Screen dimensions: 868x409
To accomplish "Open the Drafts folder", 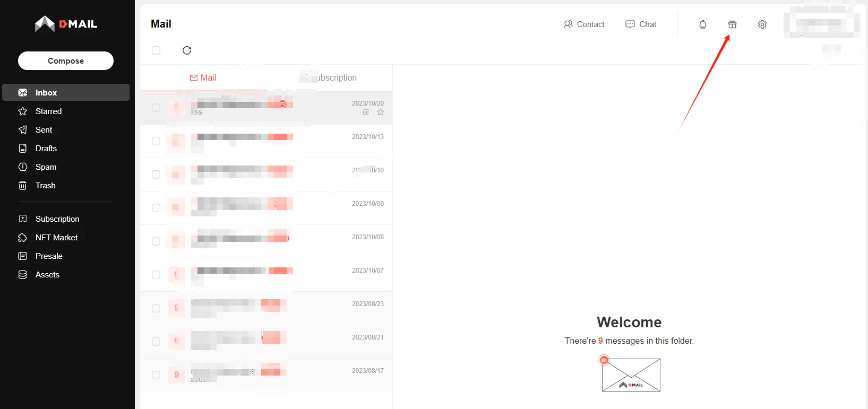I will click(46, 149).
